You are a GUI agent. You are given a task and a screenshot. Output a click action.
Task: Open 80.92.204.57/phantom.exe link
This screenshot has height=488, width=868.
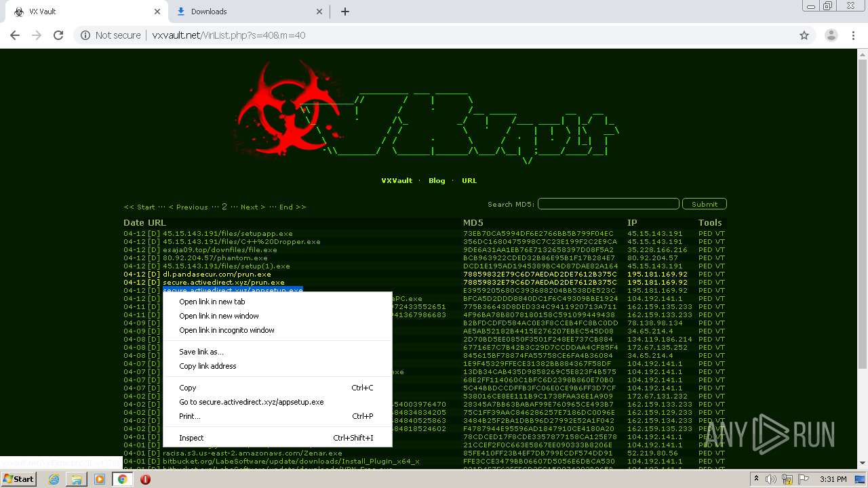[215, 258]
